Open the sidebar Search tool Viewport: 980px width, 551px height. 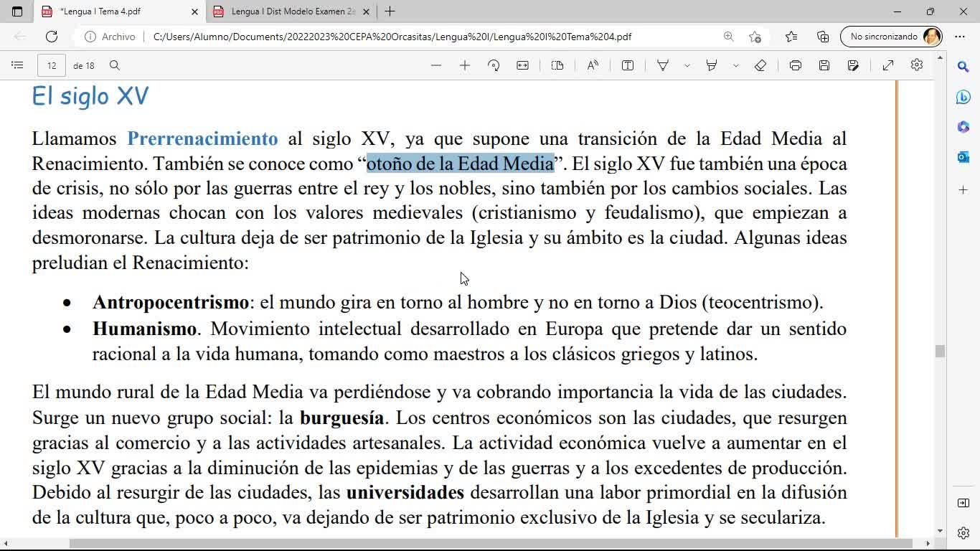point(963,67)
